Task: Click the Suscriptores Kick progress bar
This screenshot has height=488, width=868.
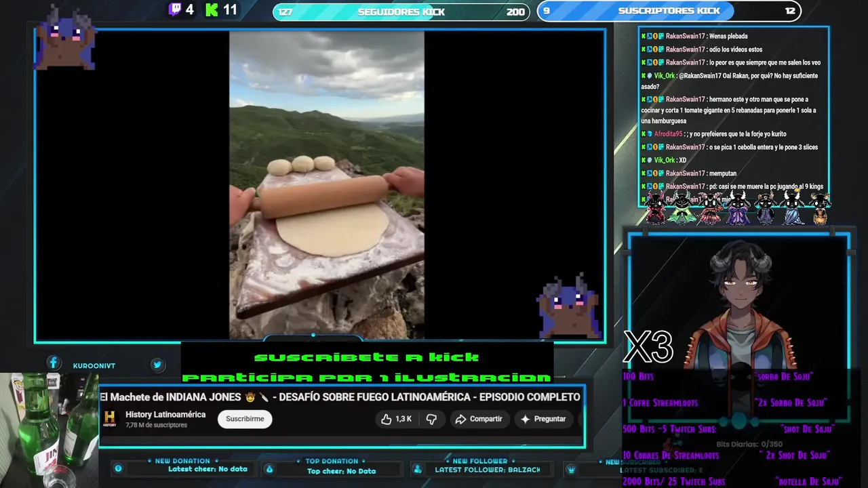Action: pos(669,11)
